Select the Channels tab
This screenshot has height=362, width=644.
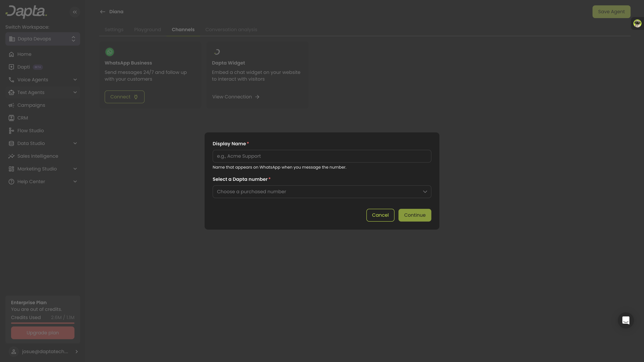[183, 29]
